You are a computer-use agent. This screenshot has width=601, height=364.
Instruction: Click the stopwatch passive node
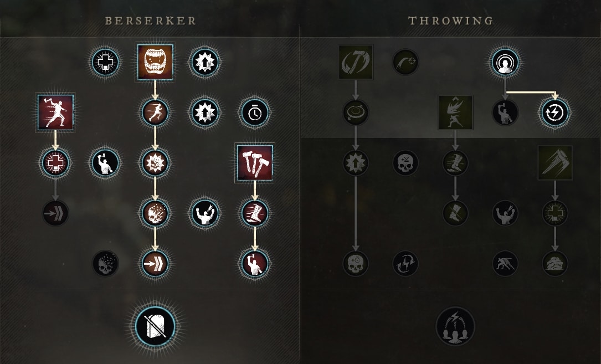254,113
